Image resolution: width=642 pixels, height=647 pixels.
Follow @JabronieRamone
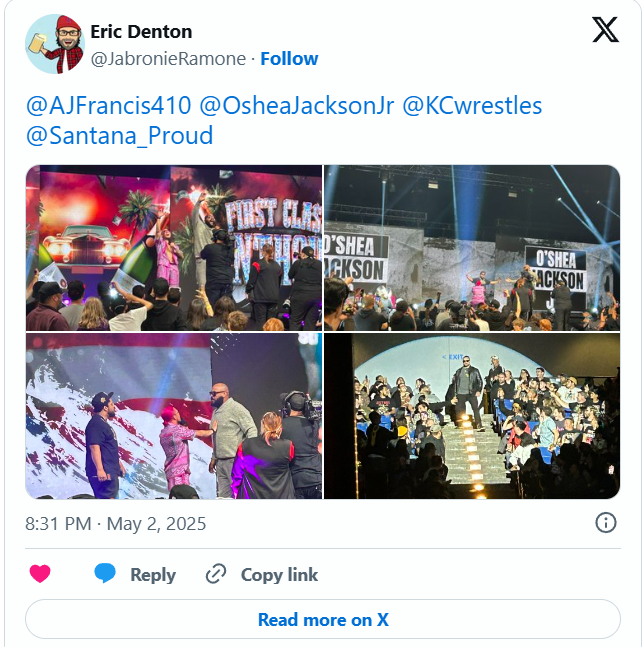(x=289, y=59)
